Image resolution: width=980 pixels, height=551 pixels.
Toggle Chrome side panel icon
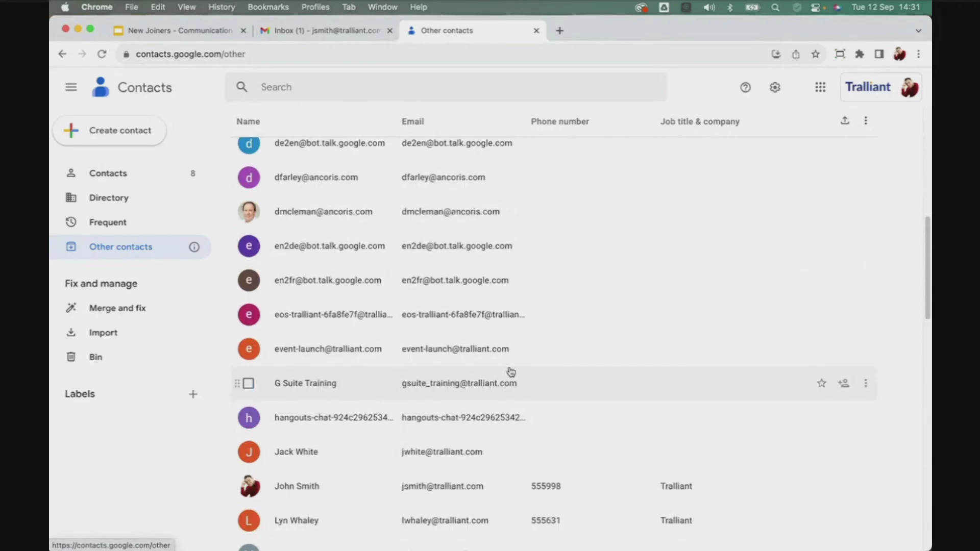click(879, 54)
